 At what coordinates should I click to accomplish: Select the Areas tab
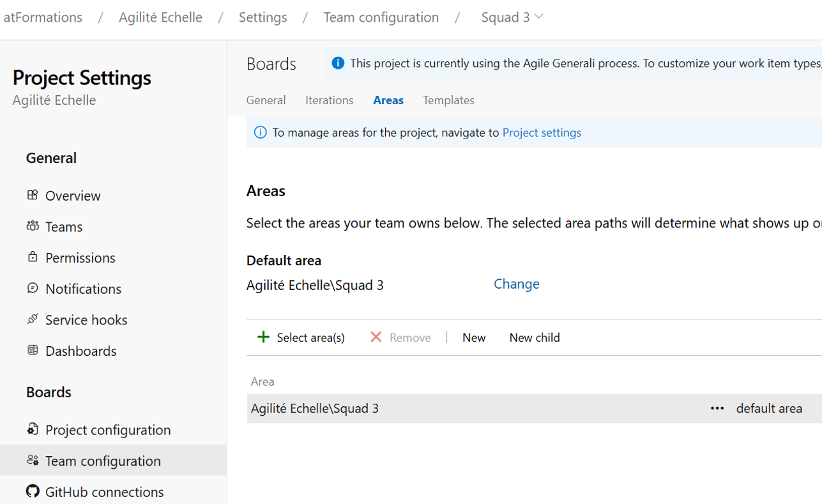[388, 100]
